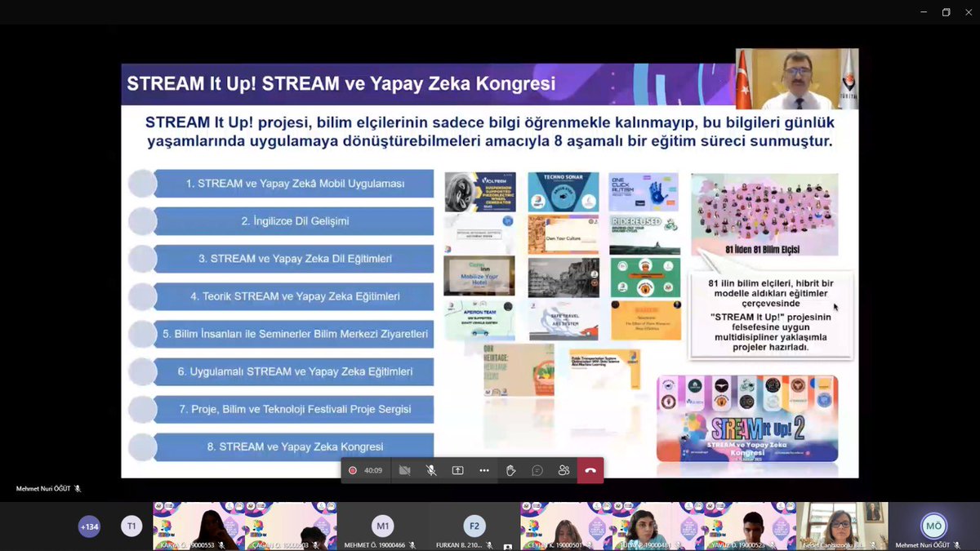
Task: Click the 81 ilin bilim elçileri text box
Action: pos(772,314)
